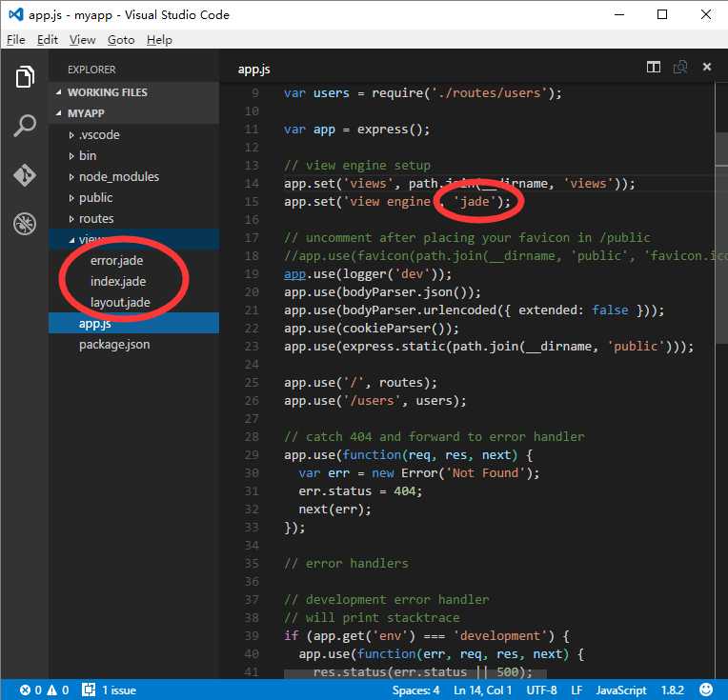Open the Edit menu

click(x=48, y=40)
